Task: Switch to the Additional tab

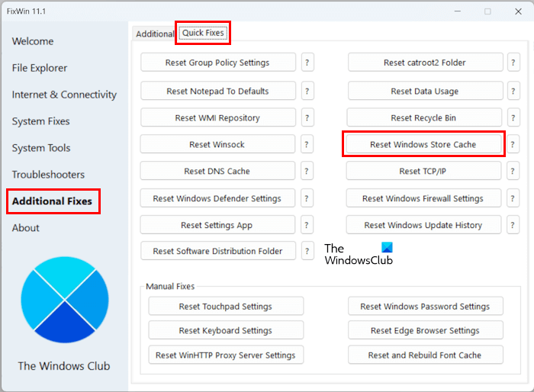Action: point(155,34)
